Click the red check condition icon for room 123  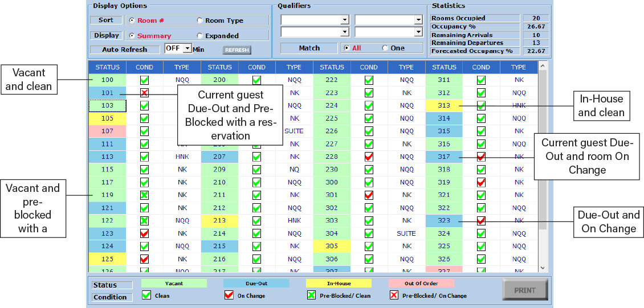tap(144, 233)
